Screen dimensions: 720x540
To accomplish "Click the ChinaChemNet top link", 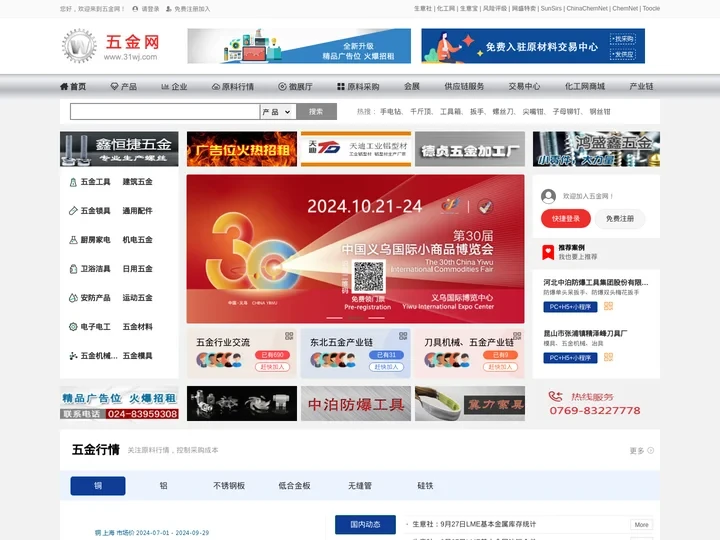I will [x=587, y=9].
